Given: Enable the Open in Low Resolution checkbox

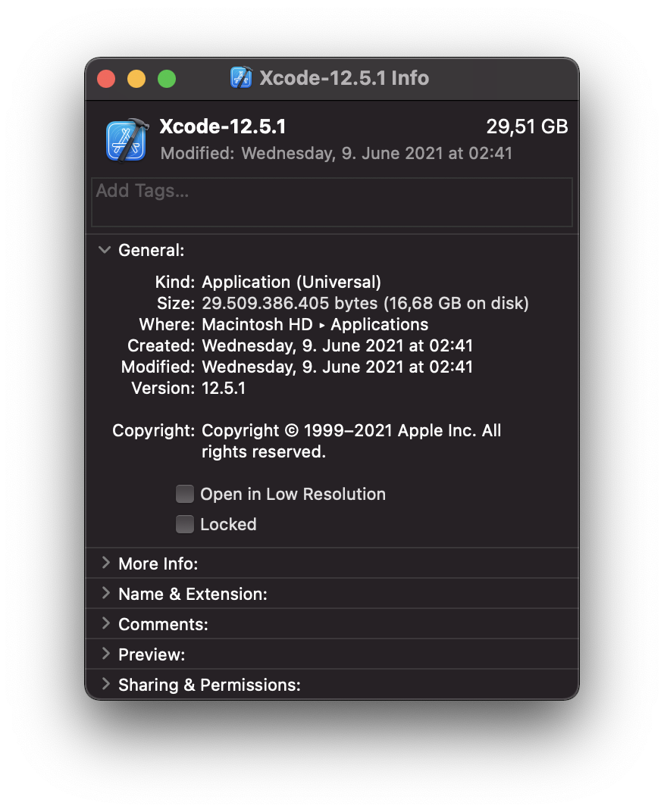Looking at the screenshot, I should [185, 495].
